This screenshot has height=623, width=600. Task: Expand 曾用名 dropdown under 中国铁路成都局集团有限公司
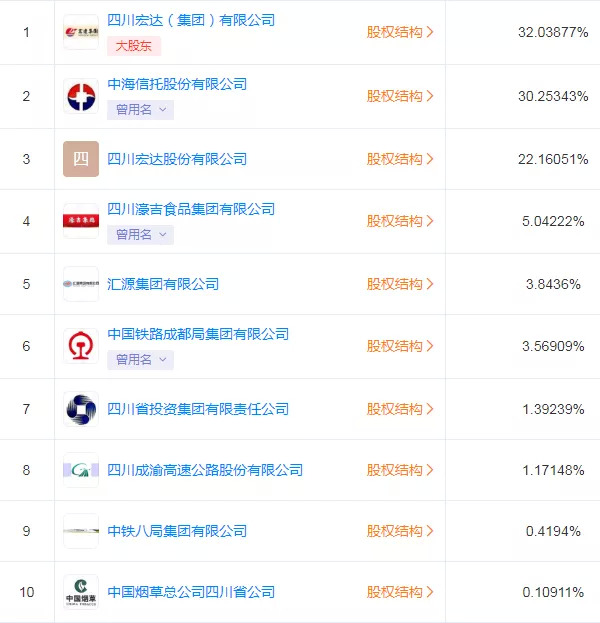tap(140, 360)
